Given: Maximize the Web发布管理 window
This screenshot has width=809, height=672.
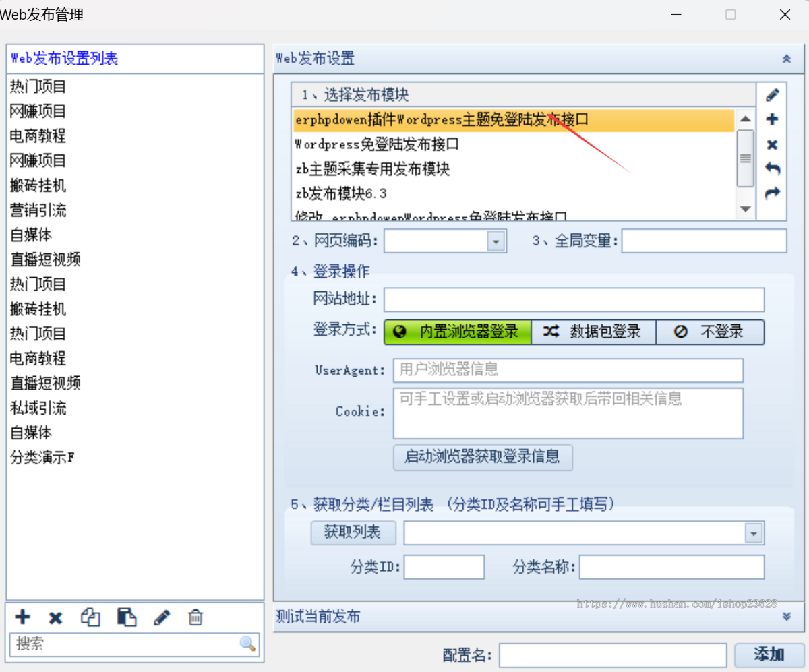Looking at the screenshot, I should [731, 14].
